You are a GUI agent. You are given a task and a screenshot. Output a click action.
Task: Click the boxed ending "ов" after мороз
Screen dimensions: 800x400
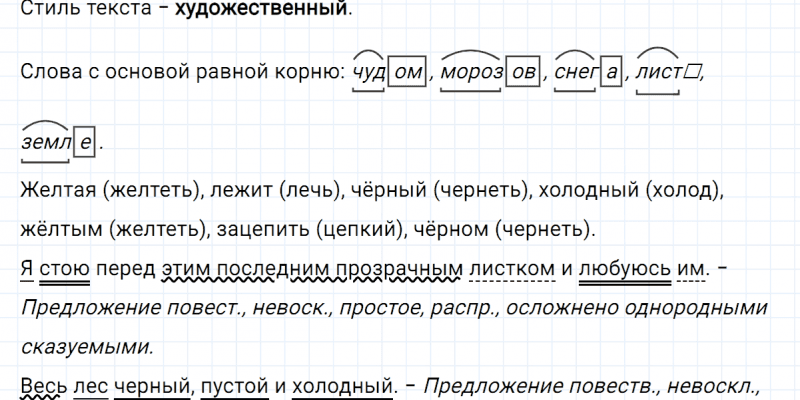coord(521,73)
